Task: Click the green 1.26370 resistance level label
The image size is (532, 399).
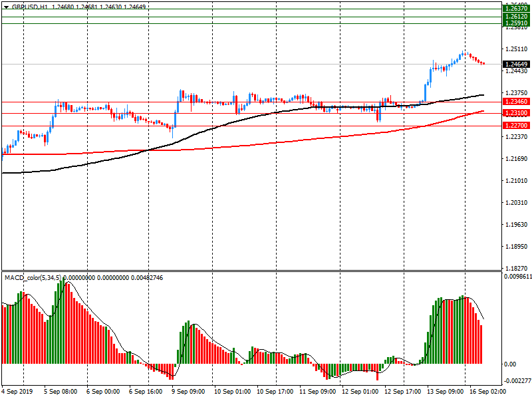Action: 516,9
